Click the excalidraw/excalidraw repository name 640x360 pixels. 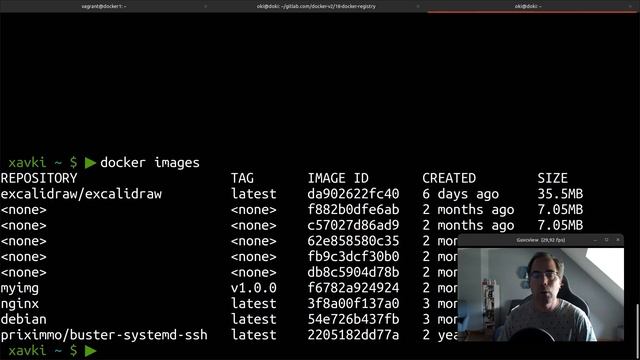(81, 194)
